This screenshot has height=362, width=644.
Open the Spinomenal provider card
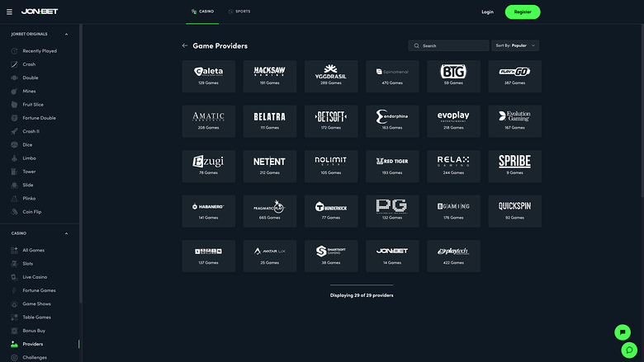pos(392,76)
